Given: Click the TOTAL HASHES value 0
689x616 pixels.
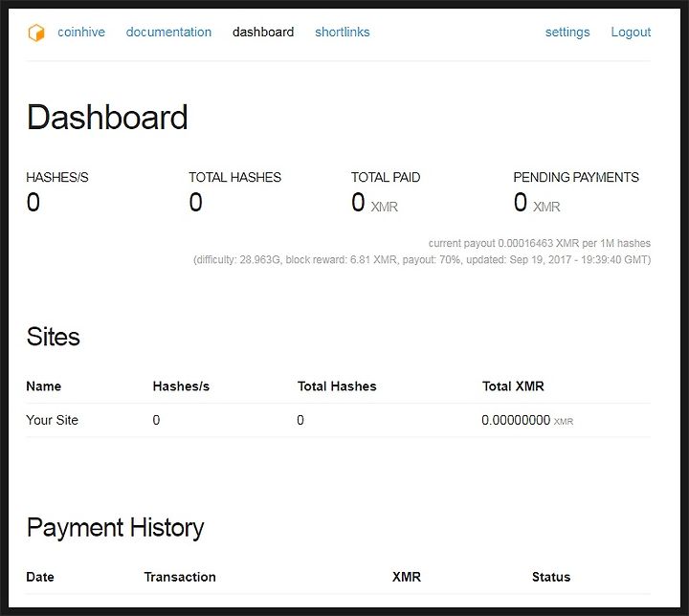Looking at the screenshot, I should tap(195, 202).
